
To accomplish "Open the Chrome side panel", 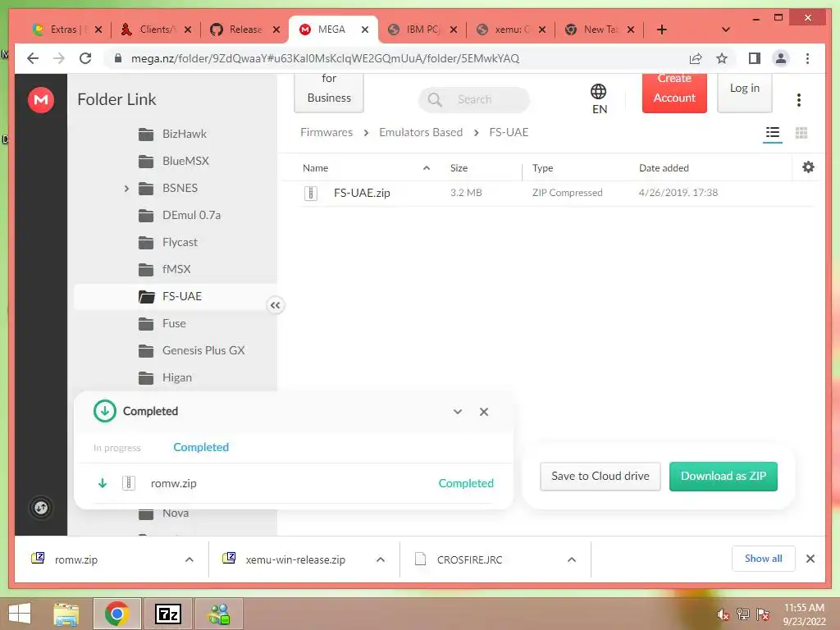I will (755, 58).
